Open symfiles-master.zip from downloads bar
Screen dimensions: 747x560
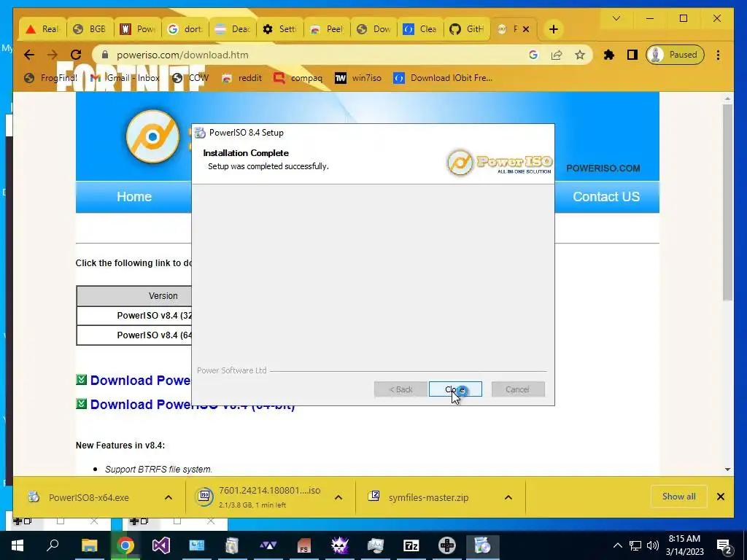[x=419, y=497]
